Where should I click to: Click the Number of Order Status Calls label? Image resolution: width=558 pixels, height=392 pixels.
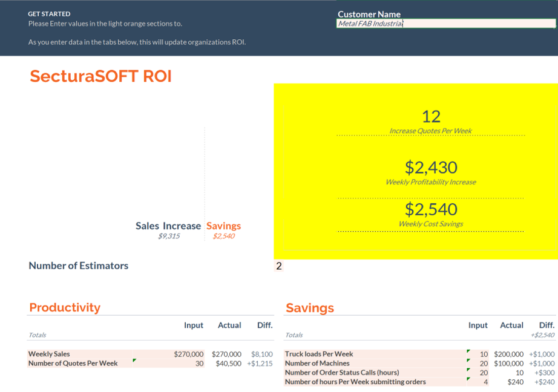point(342,373)
